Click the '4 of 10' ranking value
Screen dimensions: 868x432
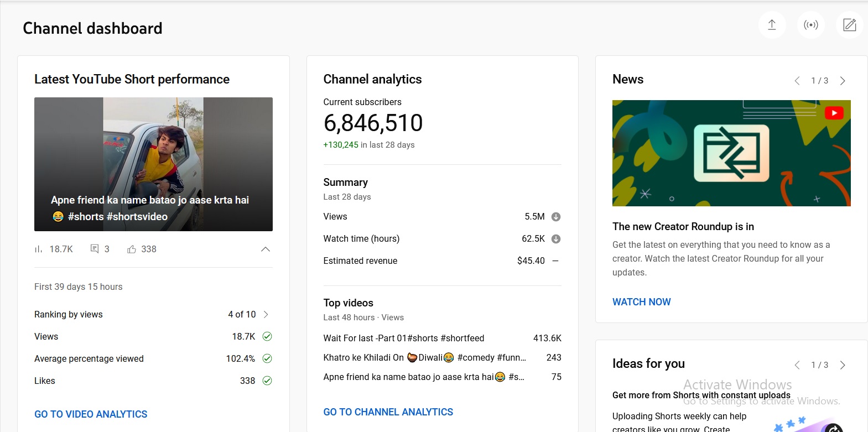[242, 314]
